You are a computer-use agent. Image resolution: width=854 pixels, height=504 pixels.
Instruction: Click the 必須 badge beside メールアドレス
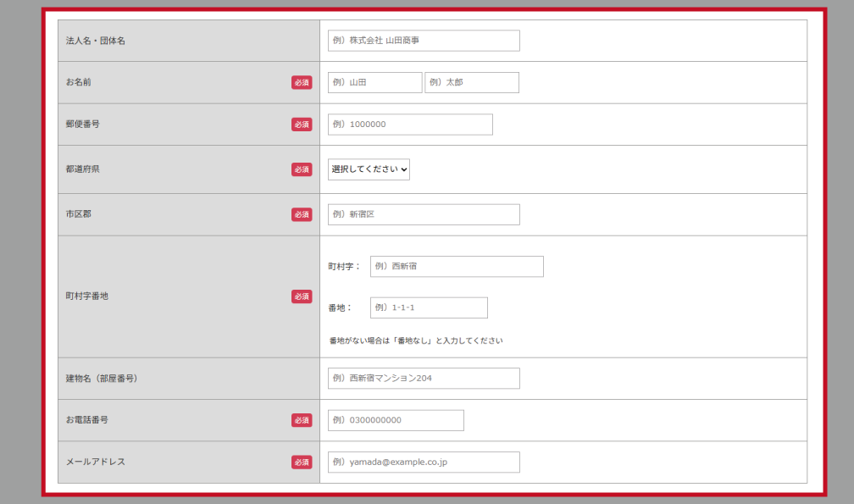[x=302, y=462]
